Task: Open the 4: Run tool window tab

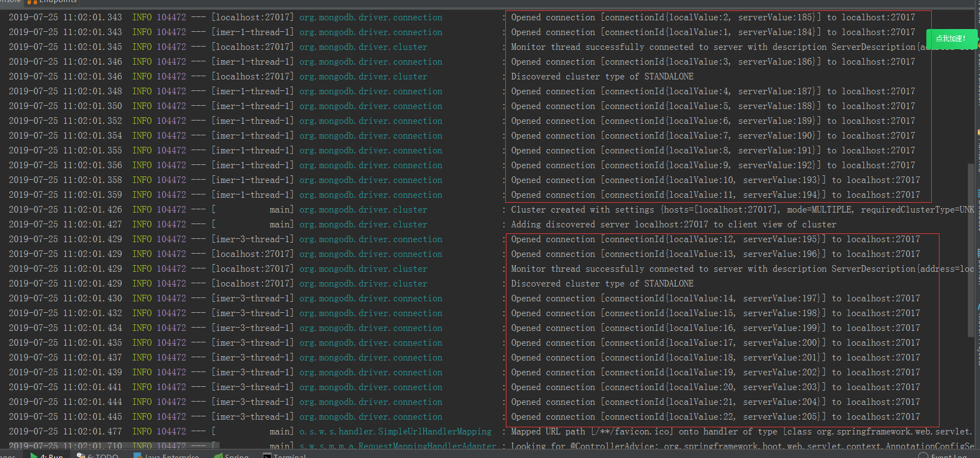Action: [47, 455]
